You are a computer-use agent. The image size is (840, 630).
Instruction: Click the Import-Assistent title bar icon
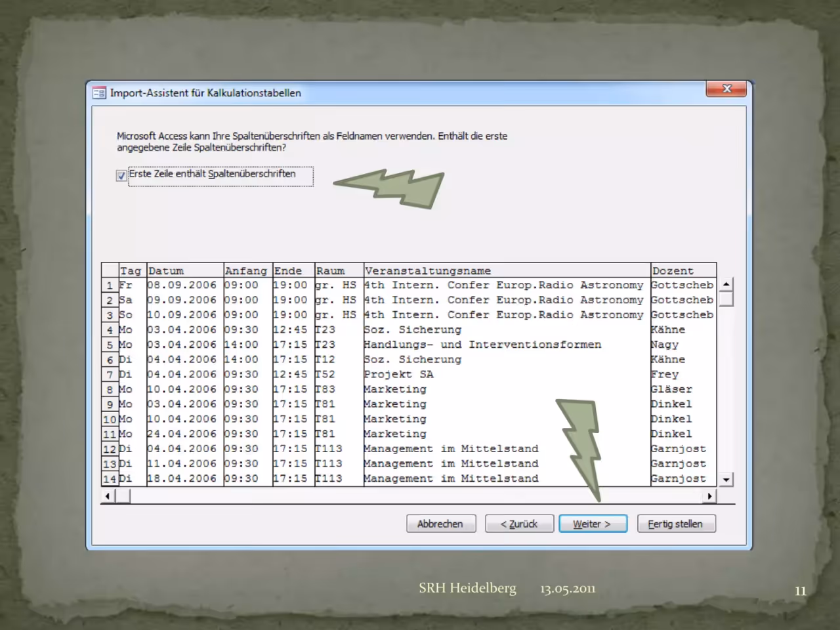99,93
